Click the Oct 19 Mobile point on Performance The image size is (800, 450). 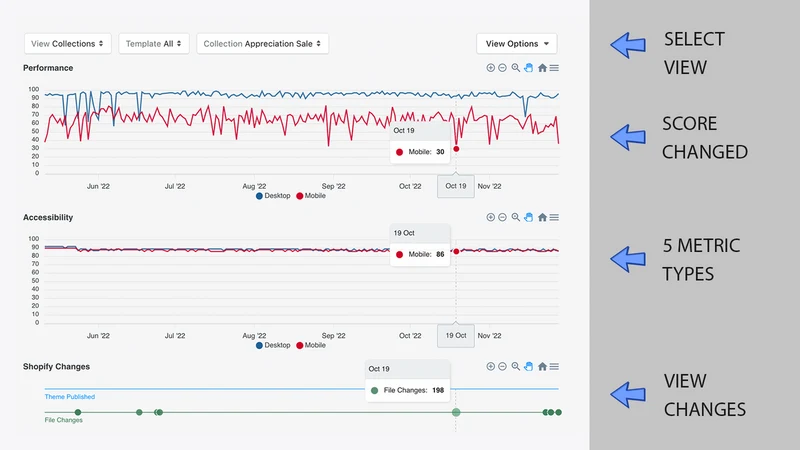pos(456,149)
